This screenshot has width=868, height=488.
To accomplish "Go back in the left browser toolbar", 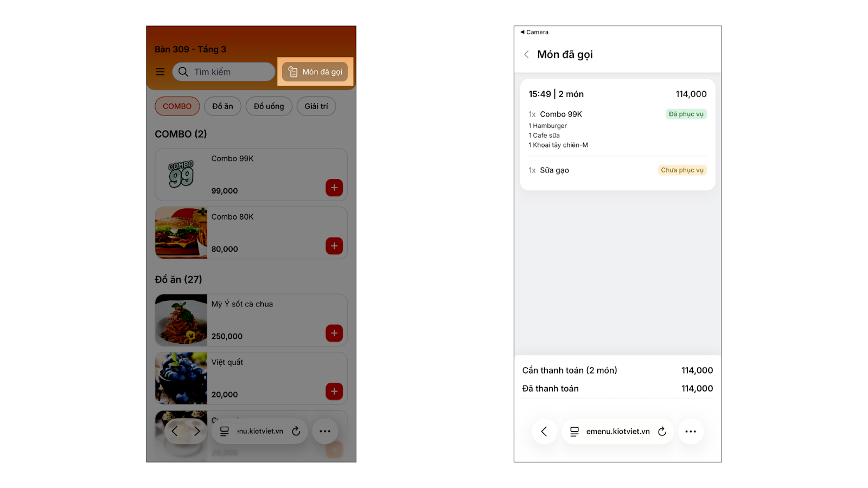I will click(x=175, y=431).
